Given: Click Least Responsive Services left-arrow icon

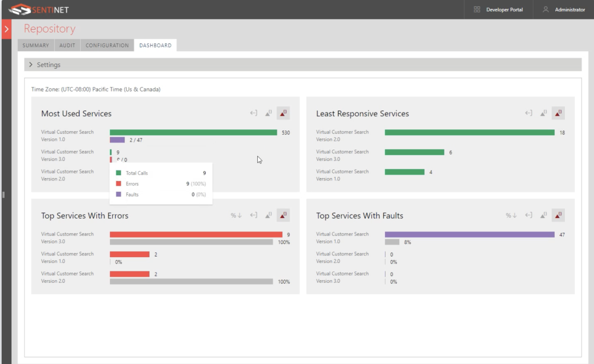Looking at the screenshot, I should click(x=529, y=113).
